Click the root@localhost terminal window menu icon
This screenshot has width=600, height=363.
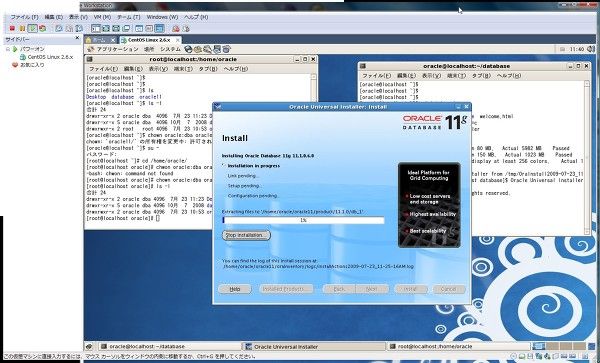[x=89, y=59]
